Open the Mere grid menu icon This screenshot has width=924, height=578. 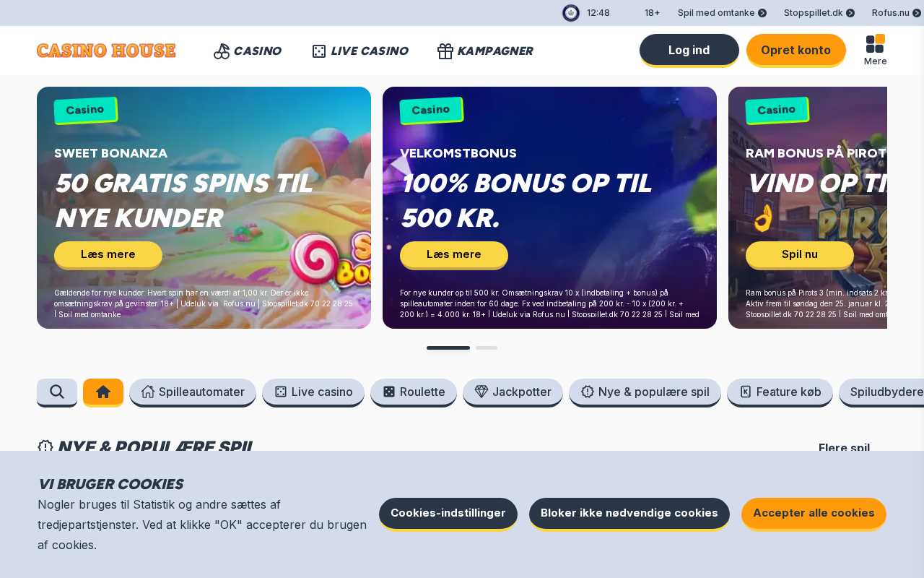(875, 43)
